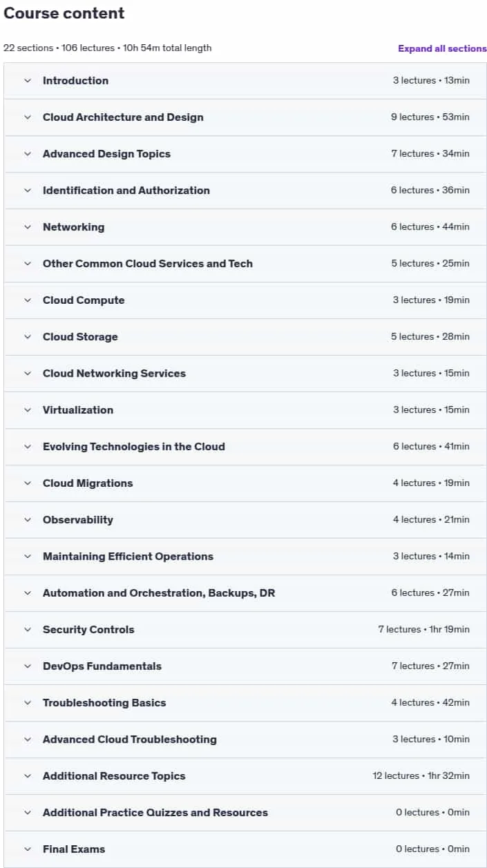Expand the Security Controls section title

pos(88,630)
